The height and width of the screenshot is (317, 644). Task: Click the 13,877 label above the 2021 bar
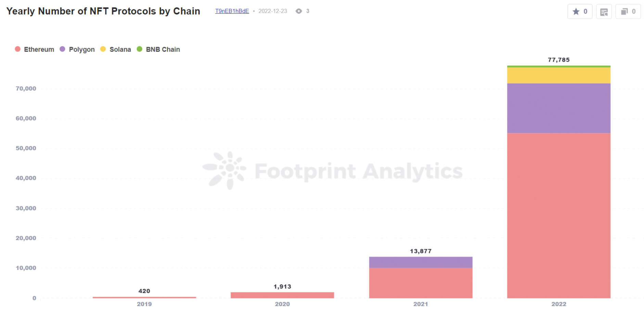[x=421, y=250]
